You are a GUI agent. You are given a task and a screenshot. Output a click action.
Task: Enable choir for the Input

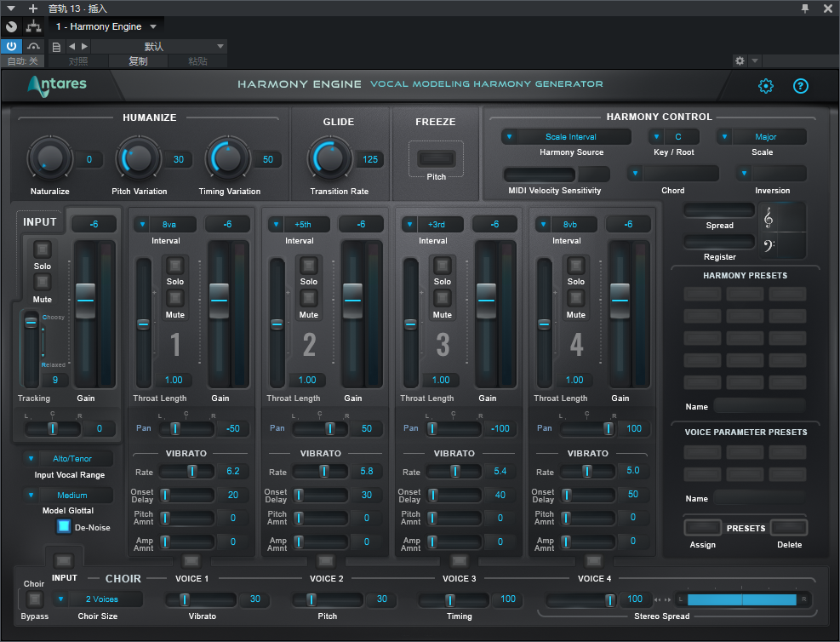tap(64, 561)
